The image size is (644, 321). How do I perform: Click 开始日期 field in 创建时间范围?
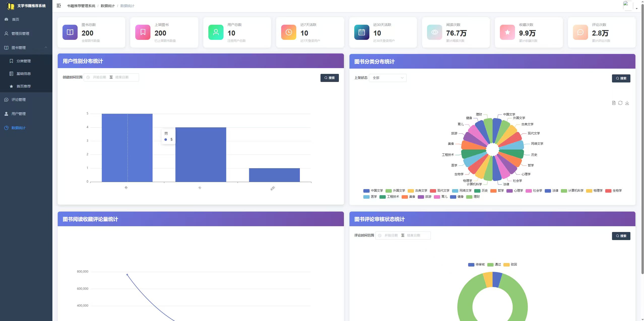(100, 77)
